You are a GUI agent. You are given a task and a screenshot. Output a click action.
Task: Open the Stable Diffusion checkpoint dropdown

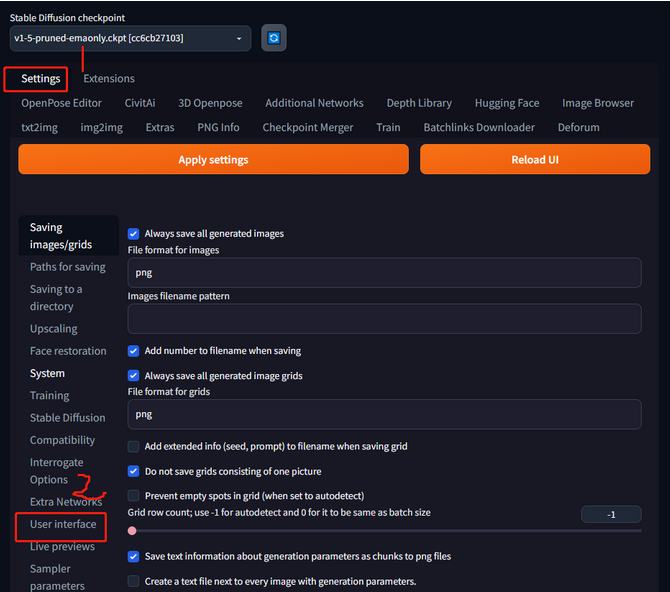tap(130, 38)
